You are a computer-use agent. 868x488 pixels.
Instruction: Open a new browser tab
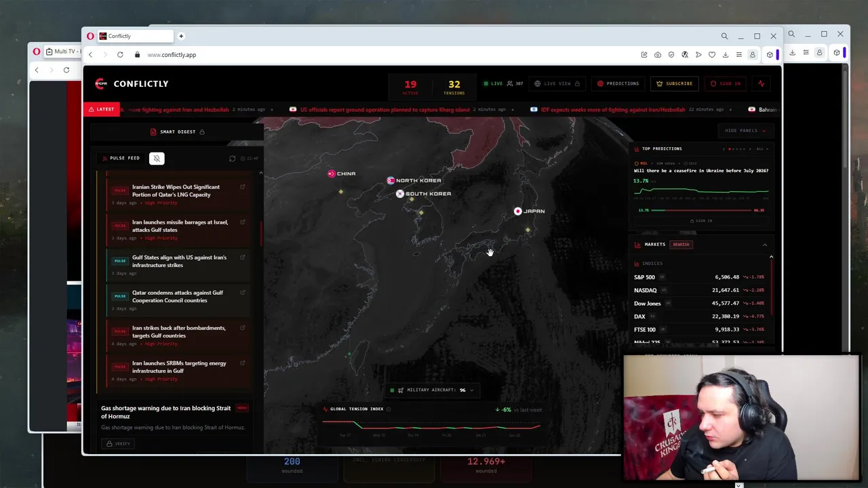point(181,36)
